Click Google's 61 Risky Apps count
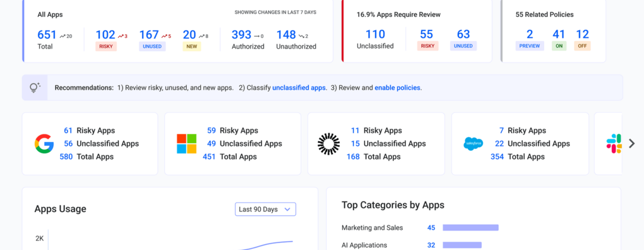644x250 pixels. pos(68,131)
